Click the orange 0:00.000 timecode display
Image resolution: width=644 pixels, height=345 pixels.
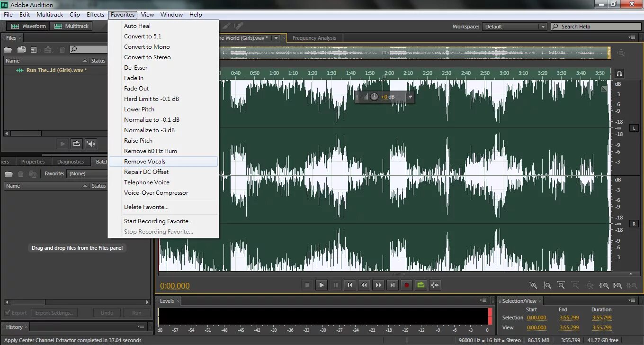175,286
